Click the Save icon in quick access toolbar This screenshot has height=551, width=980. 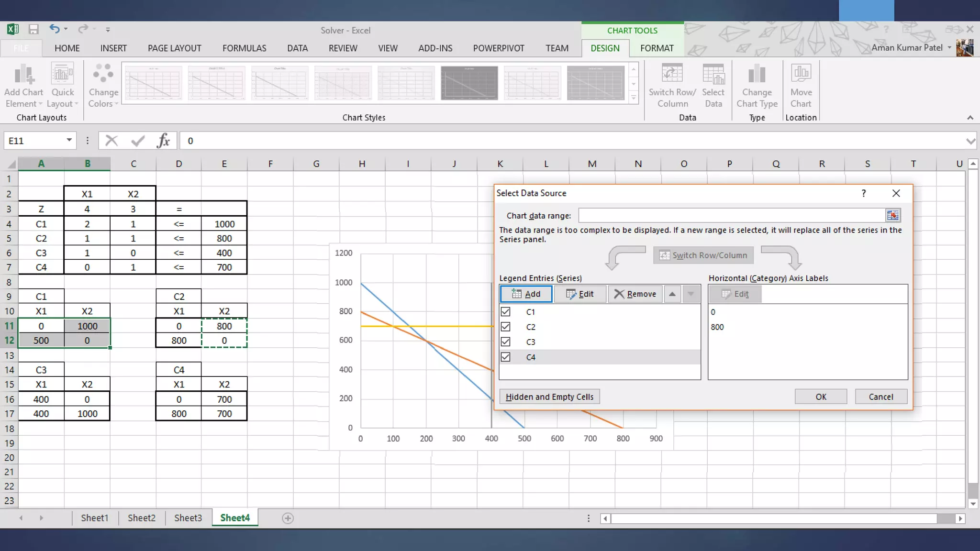[x=33, y=30]
